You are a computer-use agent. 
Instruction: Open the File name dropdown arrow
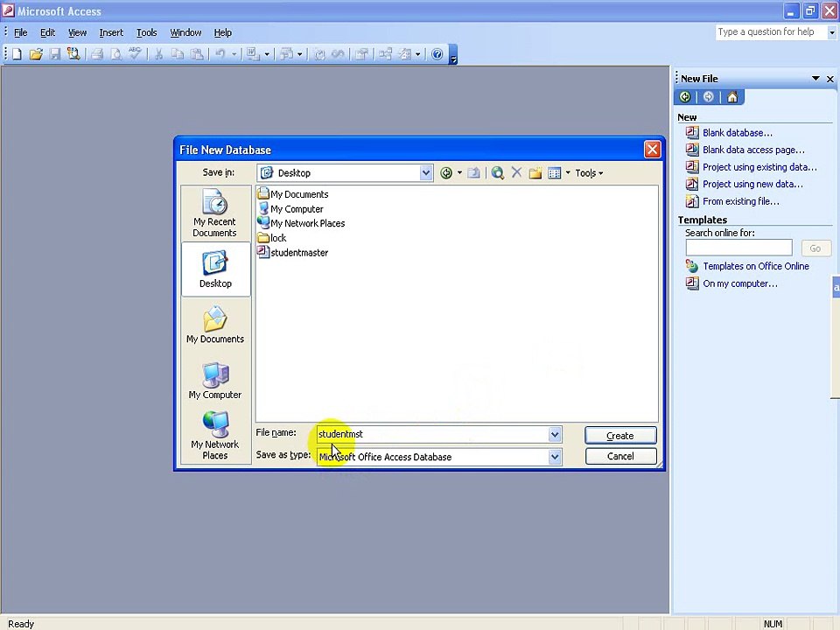(x=555, y=435)
